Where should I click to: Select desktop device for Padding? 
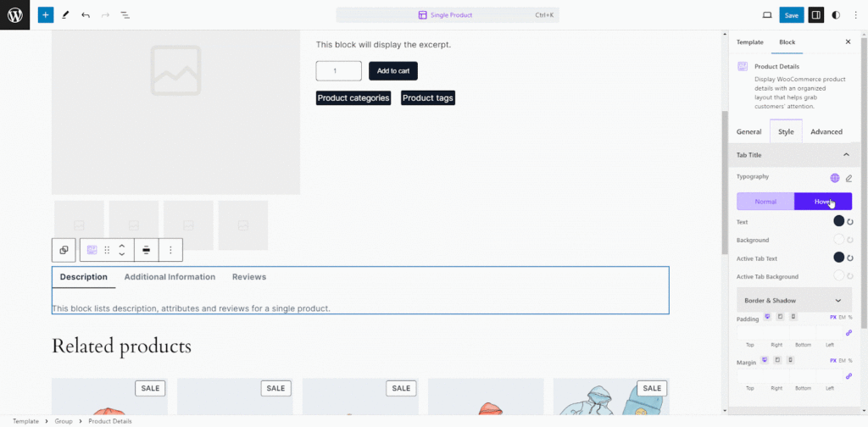(767, 316)
